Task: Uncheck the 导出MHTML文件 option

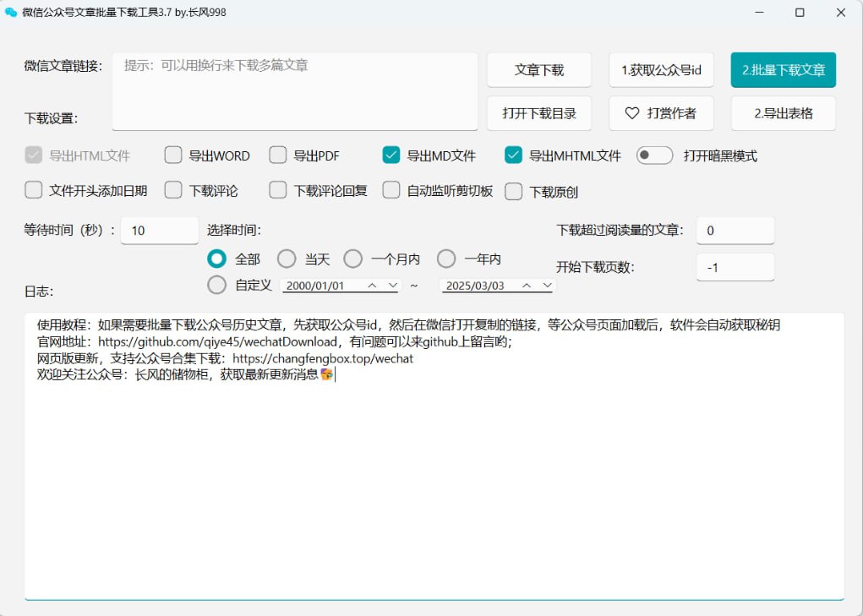Action: [513, 155]
